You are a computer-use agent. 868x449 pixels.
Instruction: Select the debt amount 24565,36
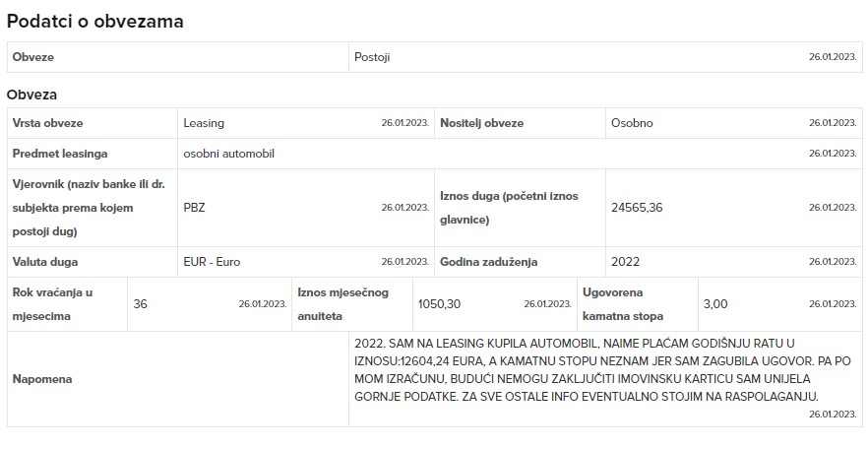[x=637, y=208]
